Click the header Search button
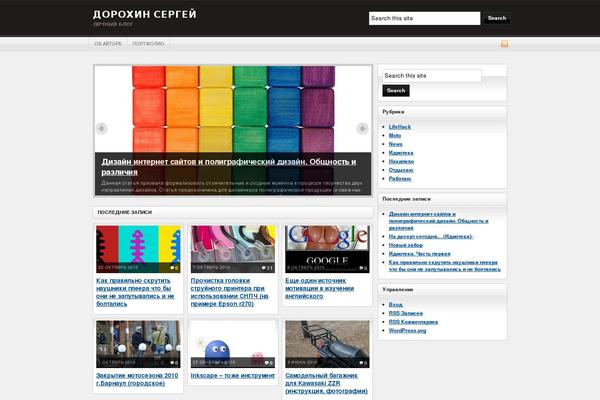Viewport: 600px width, 400px height. click(497, 18)
